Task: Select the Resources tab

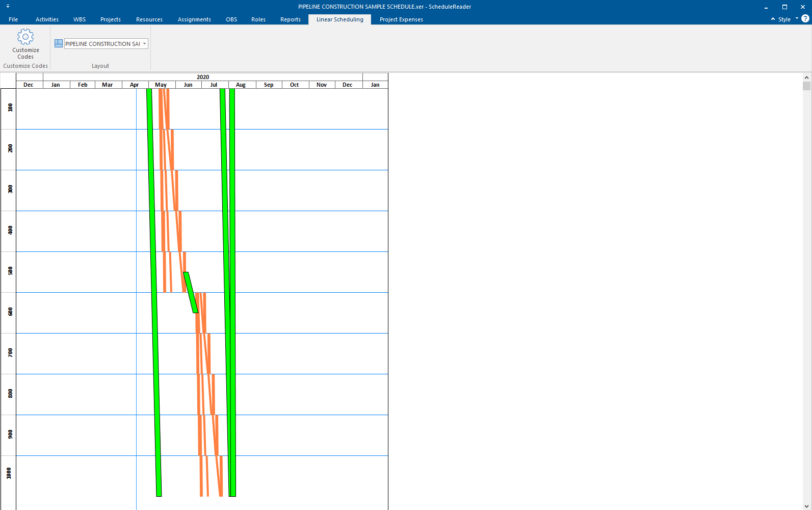Action: (149, 19)
